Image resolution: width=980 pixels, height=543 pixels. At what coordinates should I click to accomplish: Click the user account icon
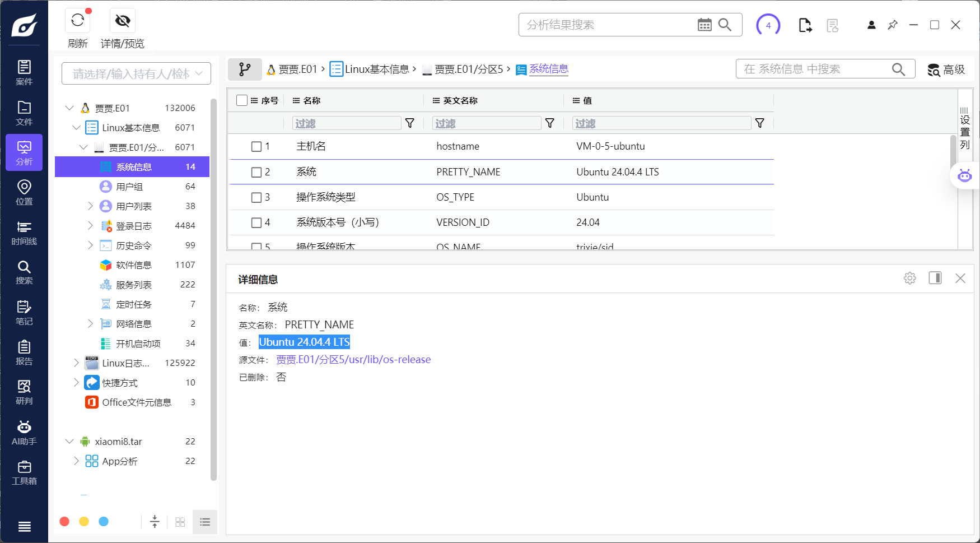pos(871,25)
